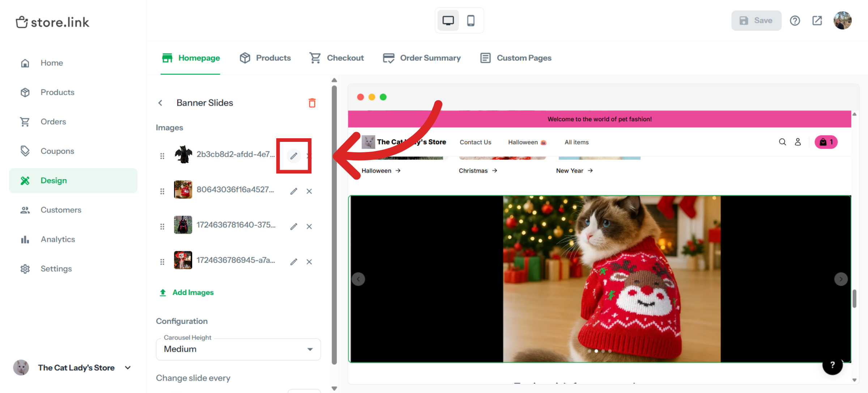Remove the 1724636786945-a7a image
The height and width of the screenshot is (393, 868).
(309, 262)
